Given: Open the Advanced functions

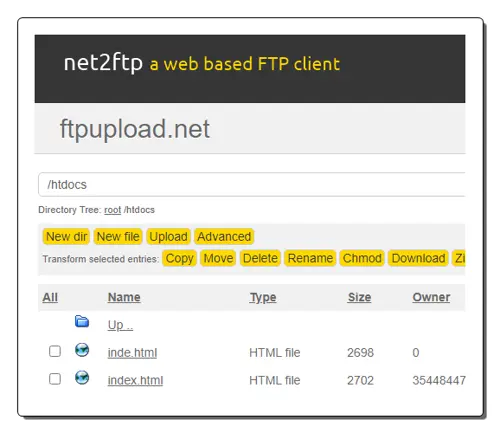Looking at the screenshot, I should [x=224, y=237].
